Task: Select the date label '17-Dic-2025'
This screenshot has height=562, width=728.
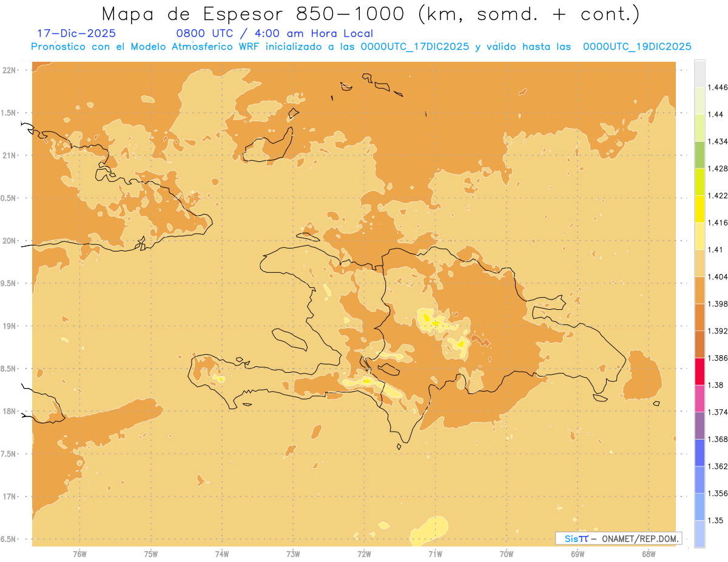Action: 76,34
